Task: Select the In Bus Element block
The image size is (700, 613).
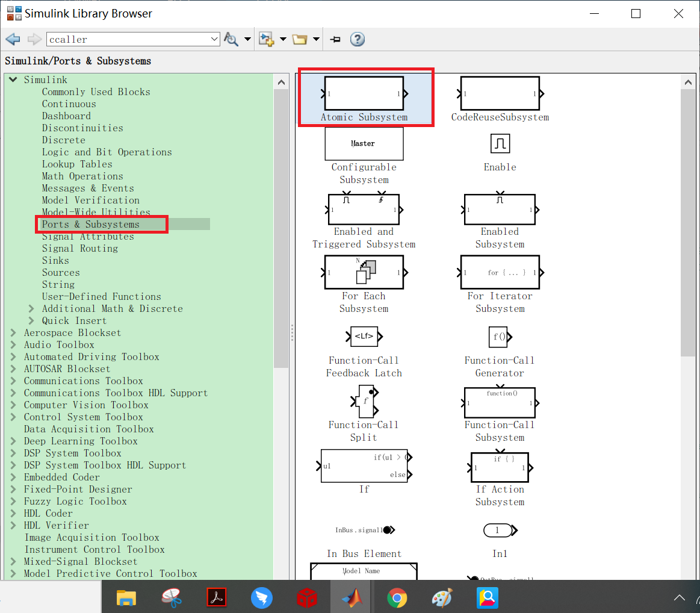Action: click(364, 541)
